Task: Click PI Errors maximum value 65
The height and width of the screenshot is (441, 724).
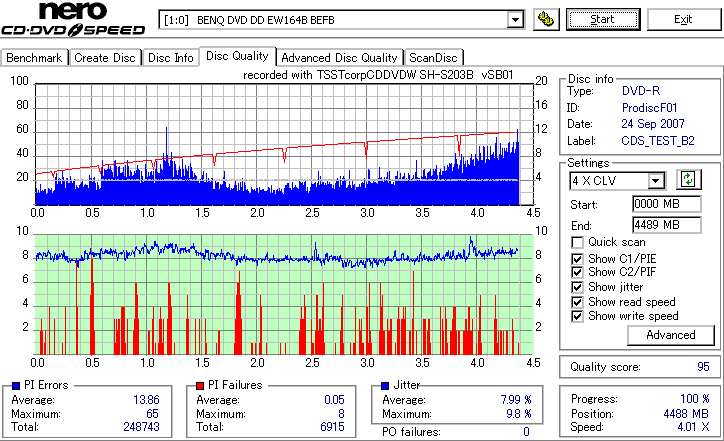Action: (x=152, y=413)
